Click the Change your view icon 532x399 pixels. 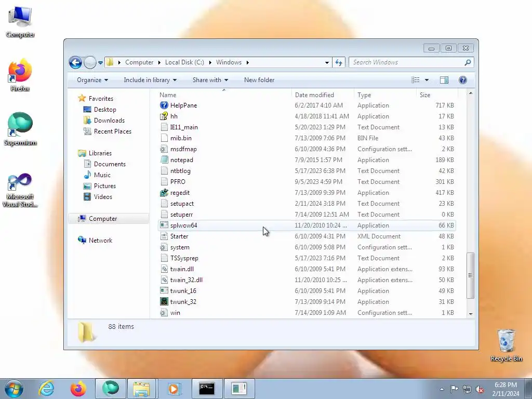tap(415, 80)
